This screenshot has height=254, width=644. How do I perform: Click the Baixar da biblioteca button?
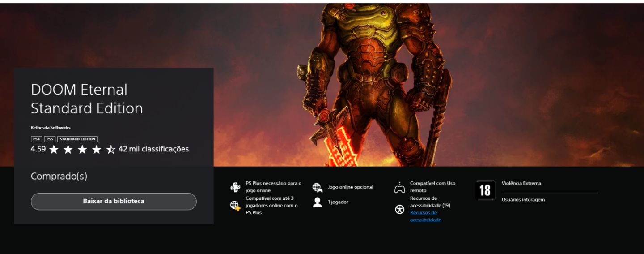[114, 202]
